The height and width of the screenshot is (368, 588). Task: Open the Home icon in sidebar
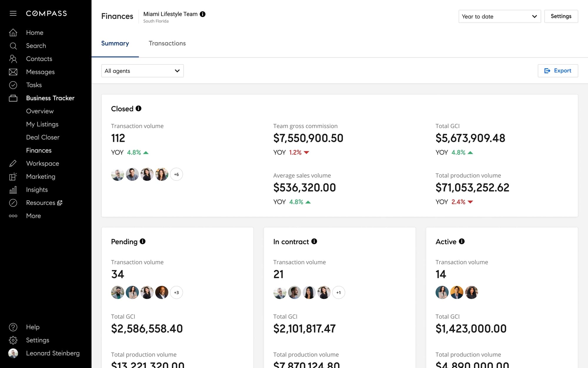point(13,32)
